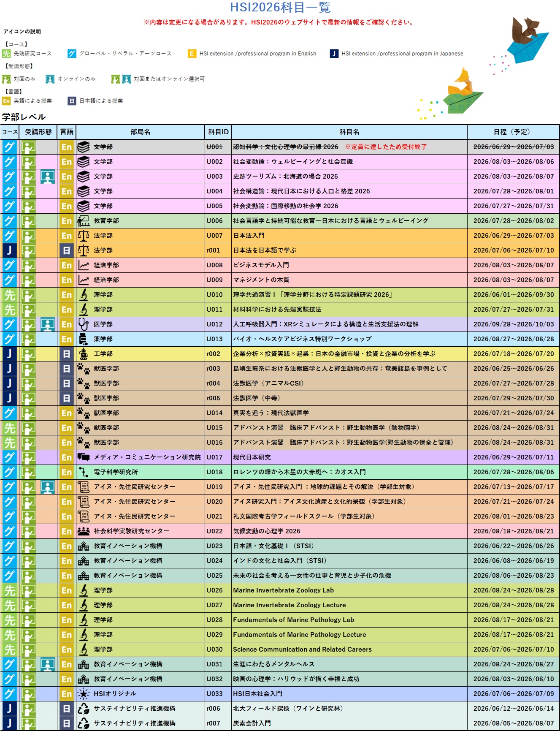Click the 科目ID column header
560x731 pixels.
218,132
